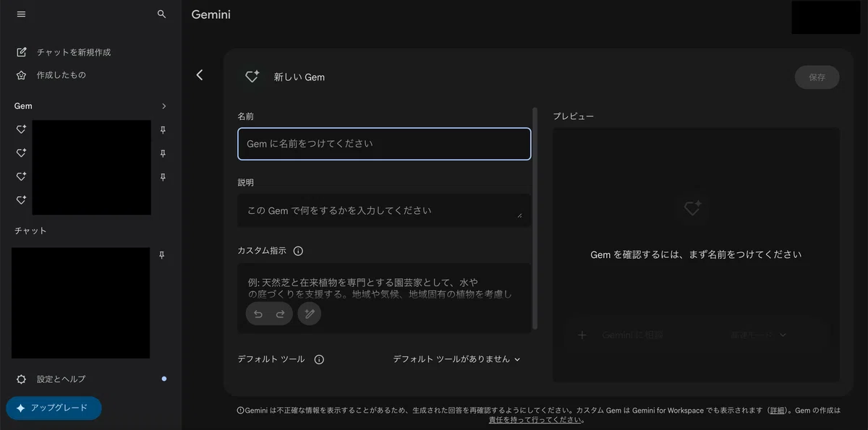Click the gear icon beside 設定とヘルプ
The width and height of the screenshot is (868, 430).
22,379
